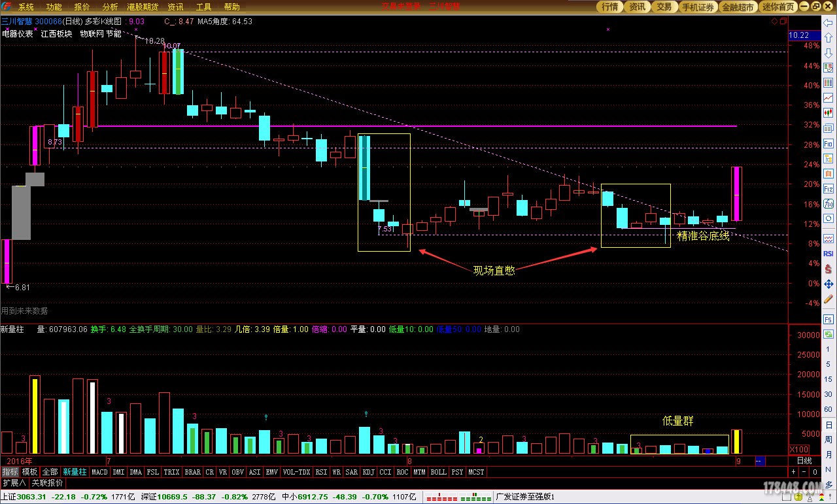This screenshot has height=504, width=837.
Task: Click the 物联网 sector label
Action: 92,33
